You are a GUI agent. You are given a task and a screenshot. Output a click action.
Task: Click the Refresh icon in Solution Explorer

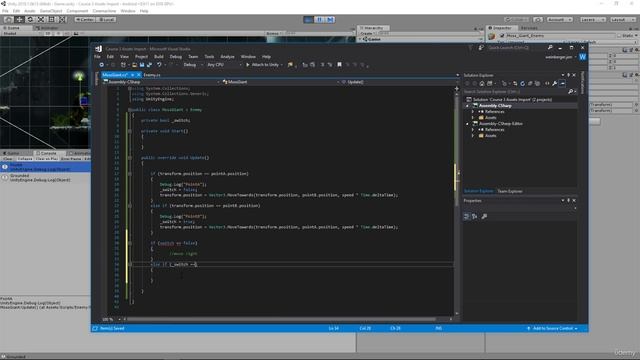[522, 84]
